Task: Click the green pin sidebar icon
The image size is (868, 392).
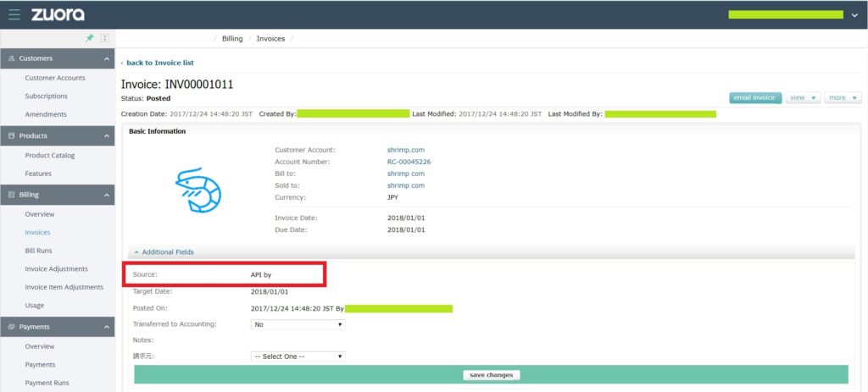Action: (90, 38)
